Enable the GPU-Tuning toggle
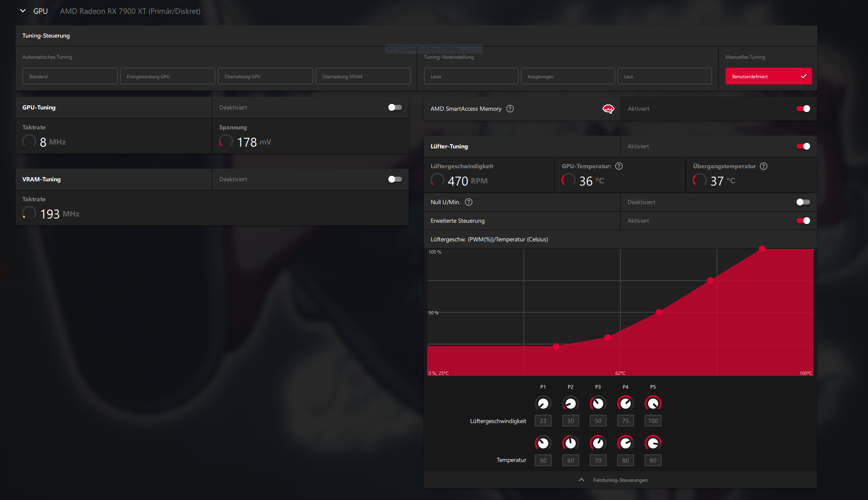Screen dimensions: 868x500 pos(395,107)
